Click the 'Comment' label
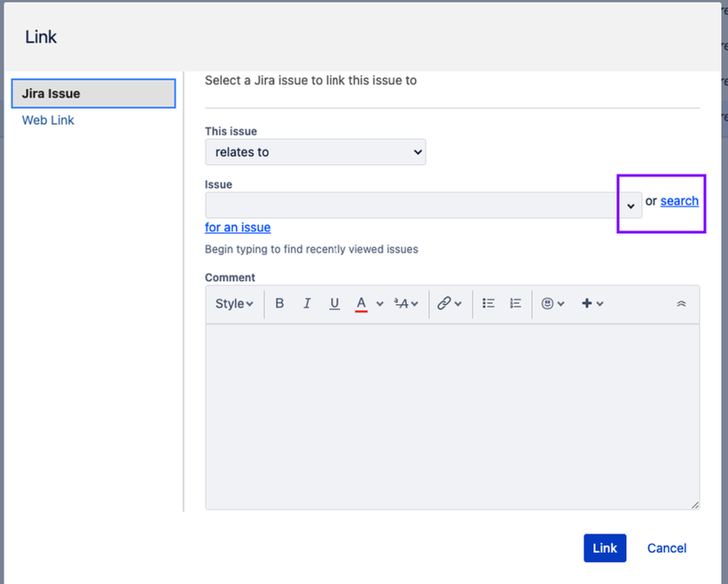The width and height of the screenshot is (728, 584). [230, 277]
